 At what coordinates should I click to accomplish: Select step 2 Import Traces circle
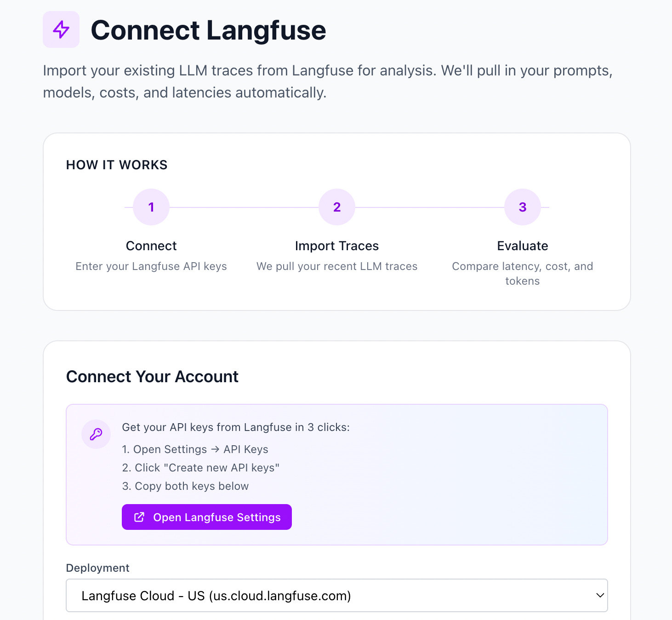click(337, 207)
